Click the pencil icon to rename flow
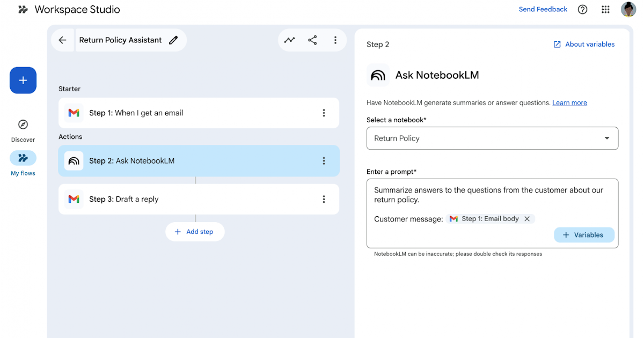 tap(173, 40)
